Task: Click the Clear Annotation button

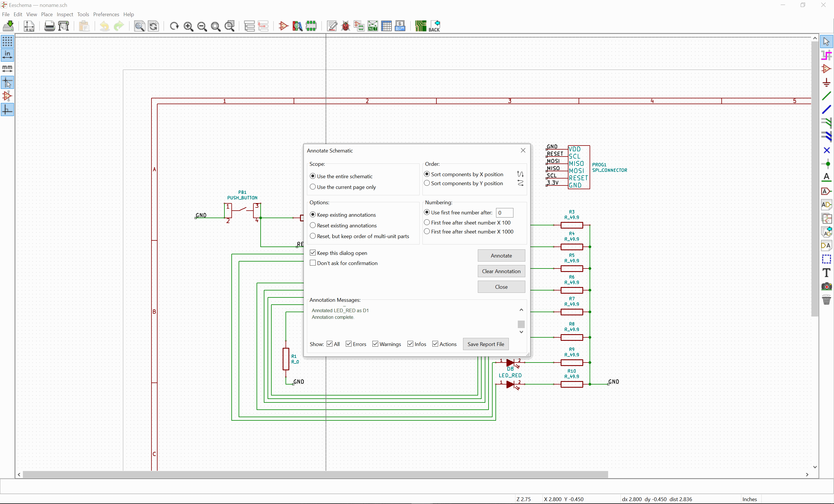Action: 501,271
